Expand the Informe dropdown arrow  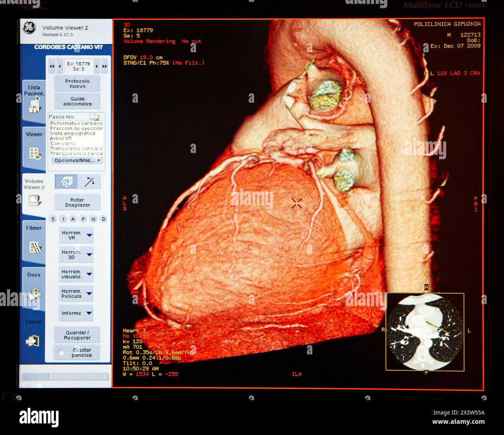pyautogui.click(x=89, y=313)
